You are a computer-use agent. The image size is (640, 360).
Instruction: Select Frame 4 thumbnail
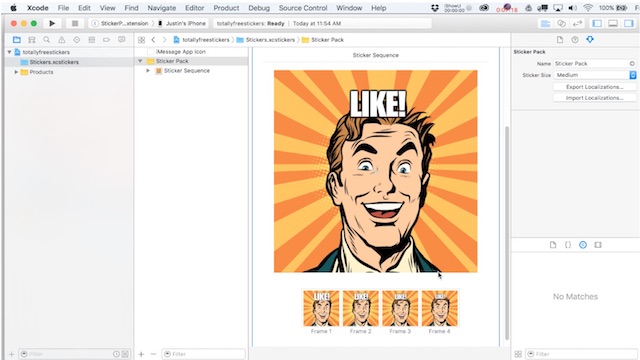point(440,309)
